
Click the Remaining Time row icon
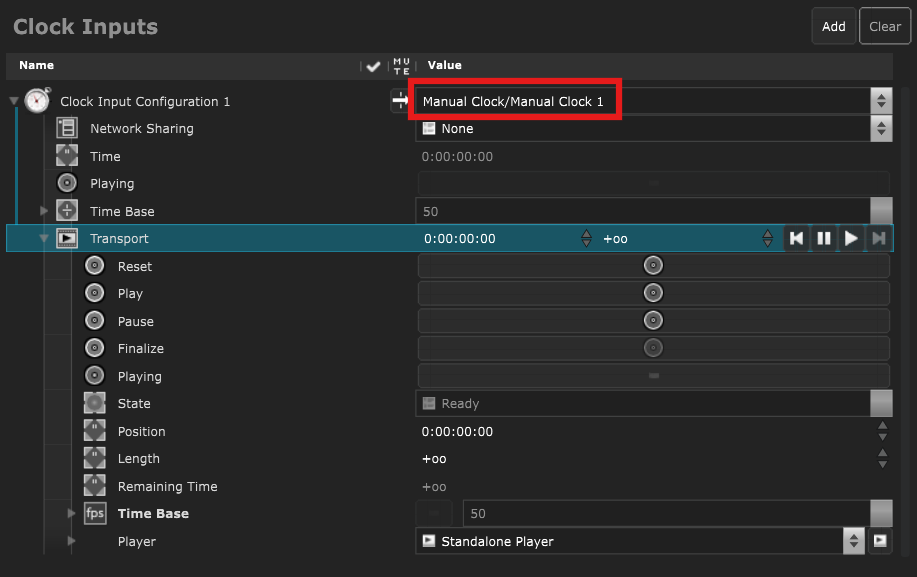tap(94, 486)
